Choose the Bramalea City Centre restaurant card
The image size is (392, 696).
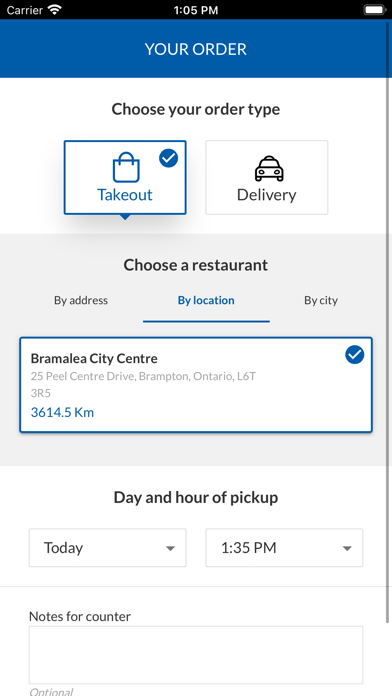tap(196, 385)
